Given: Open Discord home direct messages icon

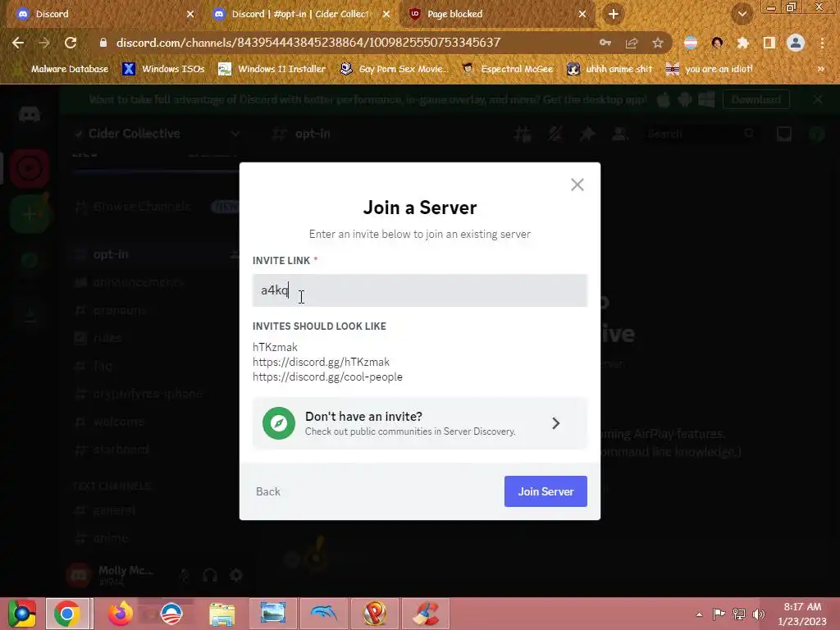Looking at the screenshot, I should click(x=30, y=114).
